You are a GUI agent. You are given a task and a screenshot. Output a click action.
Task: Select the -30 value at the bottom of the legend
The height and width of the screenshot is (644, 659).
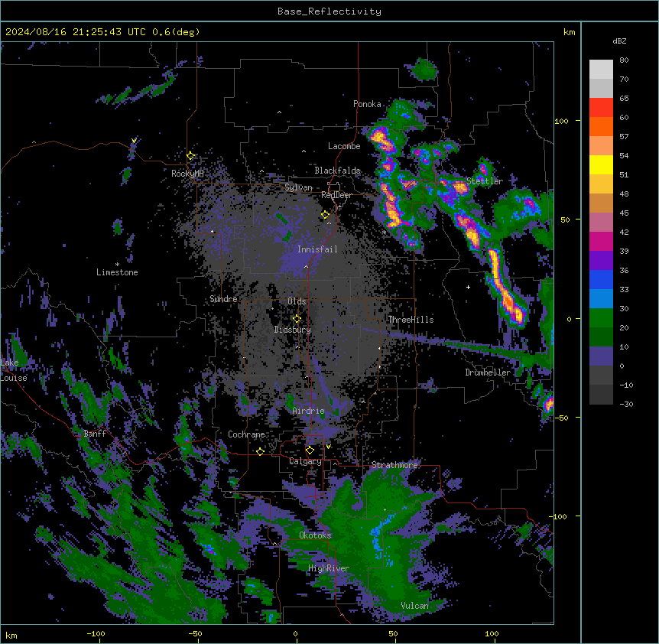pos(626,404)
